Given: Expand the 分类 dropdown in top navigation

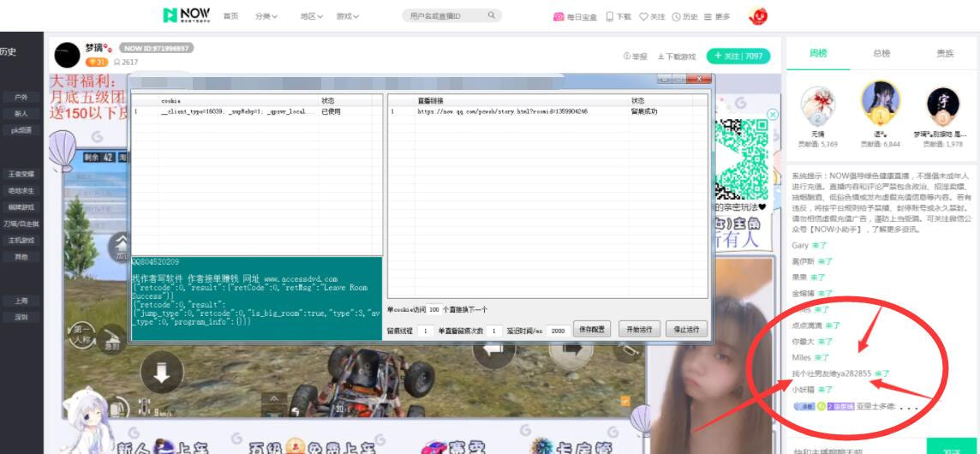Looking at the screenshot, I should coord(266,17).
